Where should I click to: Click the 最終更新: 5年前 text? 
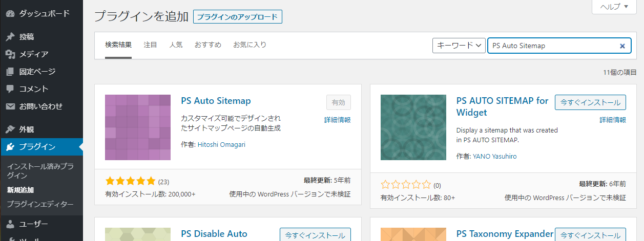[327, 181]
